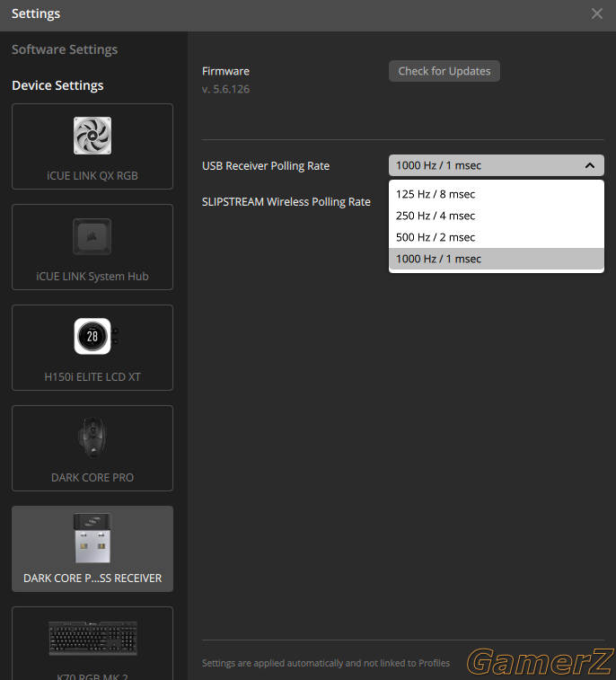
Task: Click the iCUE LINK QX RGB caption
Action: click(x=92, y=176)
